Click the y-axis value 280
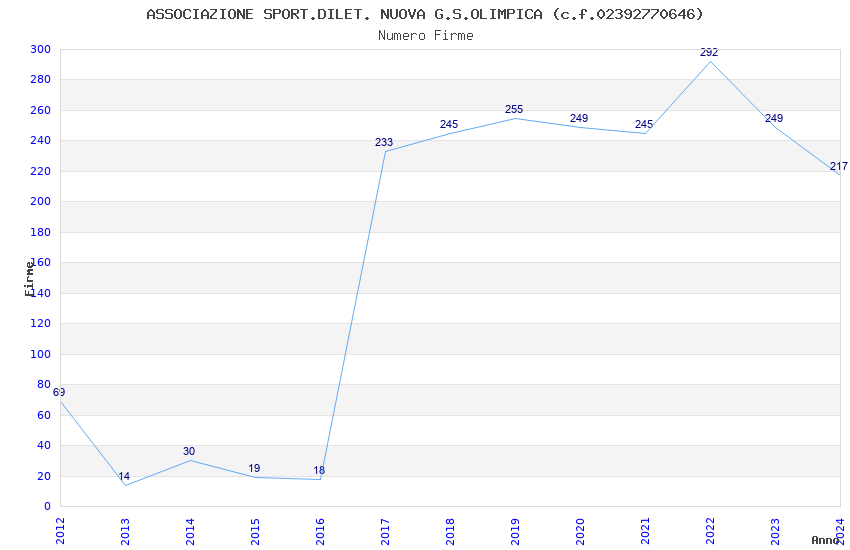The height and width of the screenshot is (550, 850). (x=41, y=80)
